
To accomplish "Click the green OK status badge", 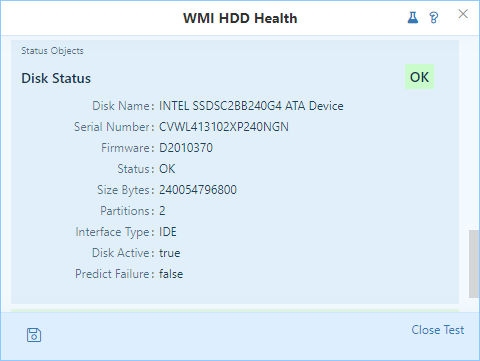I will tap(419, 77).
